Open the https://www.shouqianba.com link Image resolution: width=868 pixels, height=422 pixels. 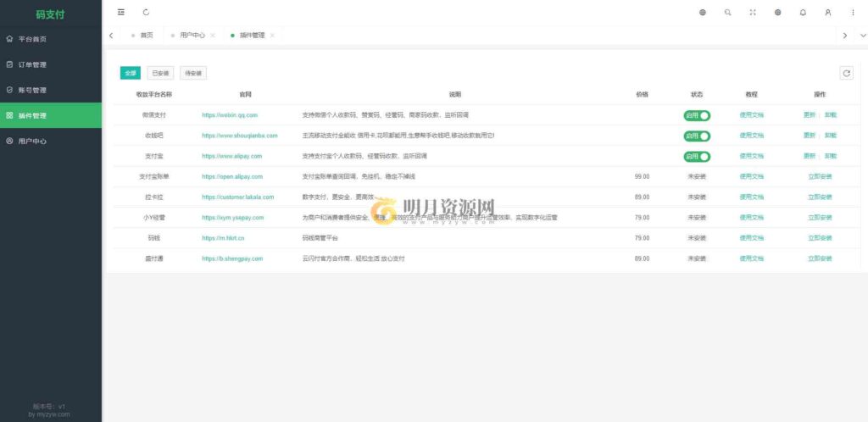tap(240, 136)
